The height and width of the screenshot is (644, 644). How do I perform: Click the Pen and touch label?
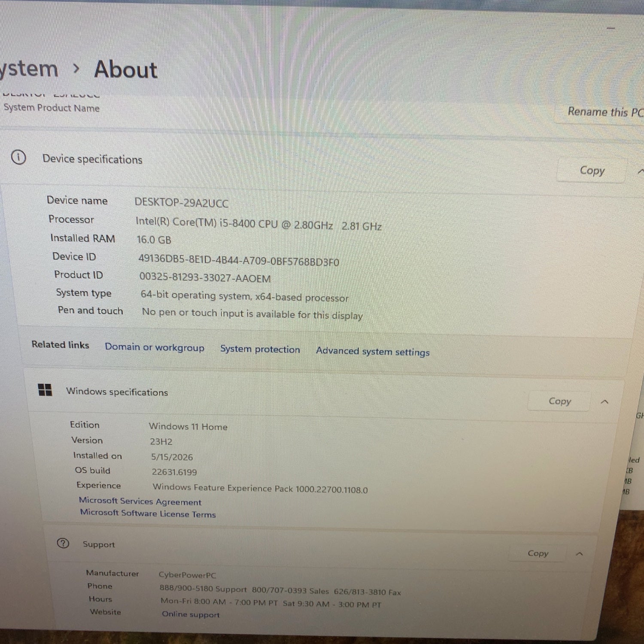coord(90,310)
